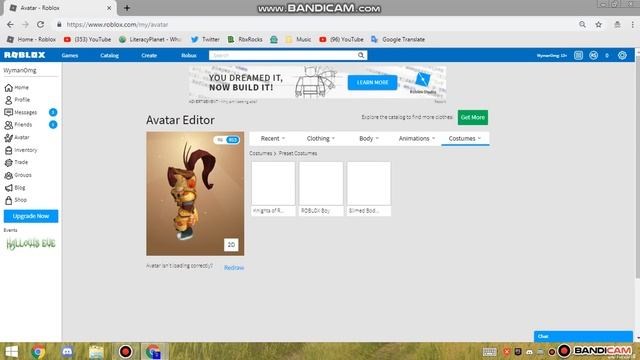Expand the Costumes dropdown tab
Screen dimensions: 640x360
[x=465, y=138]
